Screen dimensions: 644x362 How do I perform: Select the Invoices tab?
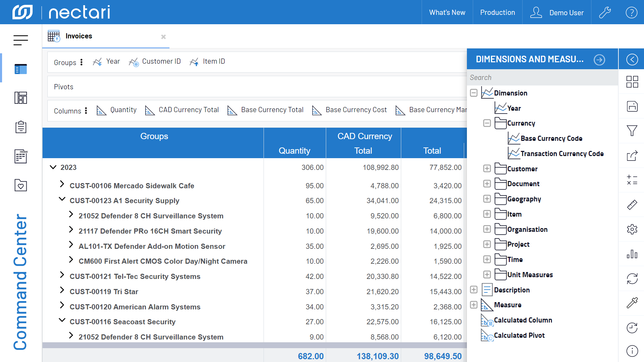point(79,36)
